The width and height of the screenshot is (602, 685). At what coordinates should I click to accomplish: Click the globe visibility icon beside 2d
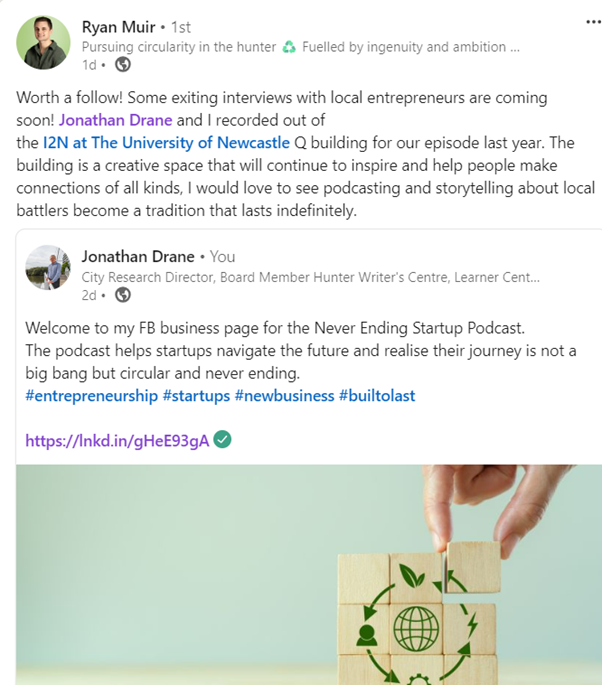(122, 294)
